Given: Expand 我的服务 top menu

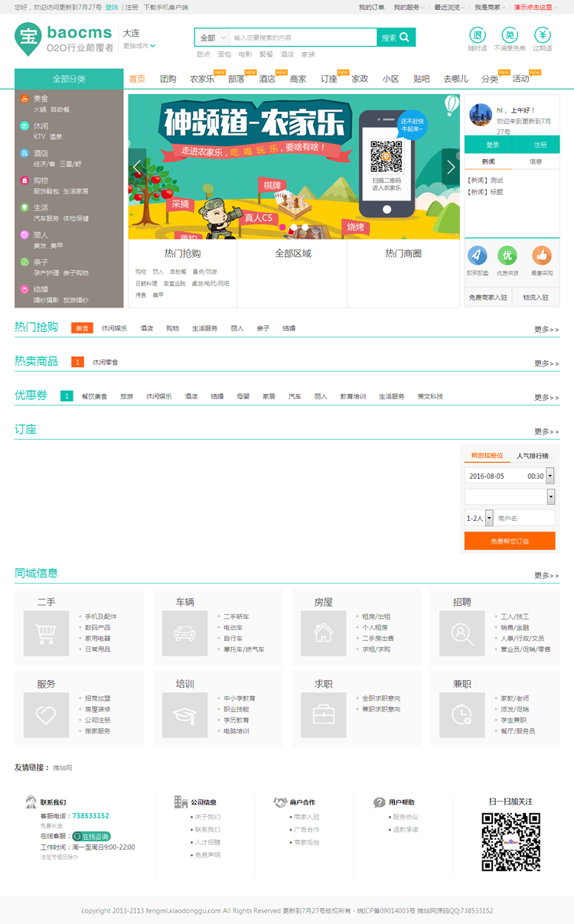Looking at the screenshot, I should coord(409,7).
